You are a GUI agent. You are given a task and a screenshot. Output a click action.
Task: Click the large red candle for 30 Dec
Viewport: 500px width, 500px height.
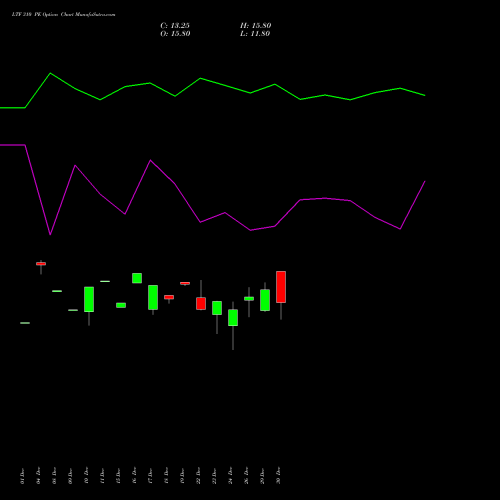click(x=281, y=287)
